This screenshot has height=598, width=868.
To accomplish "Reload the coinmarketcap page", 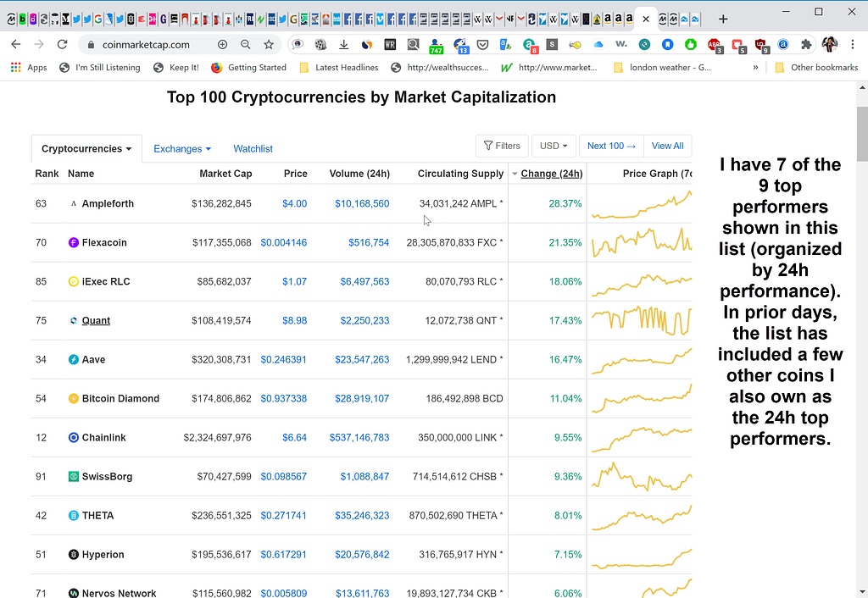I will click(62, 44).
